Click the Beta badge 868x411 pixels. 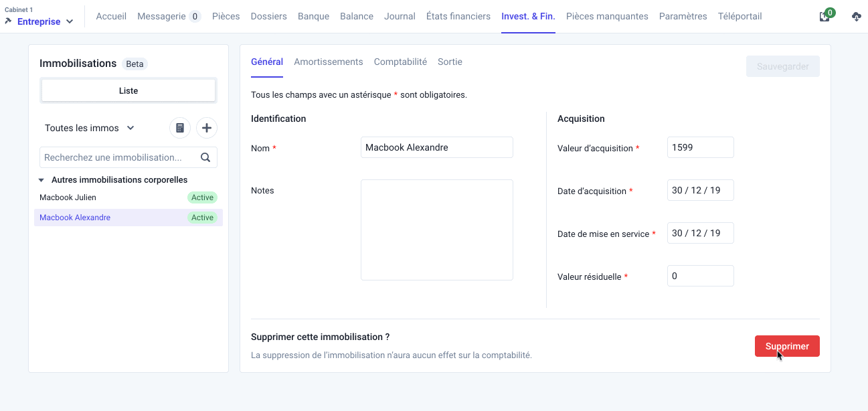pyautogui.click(x=135, y=64)
